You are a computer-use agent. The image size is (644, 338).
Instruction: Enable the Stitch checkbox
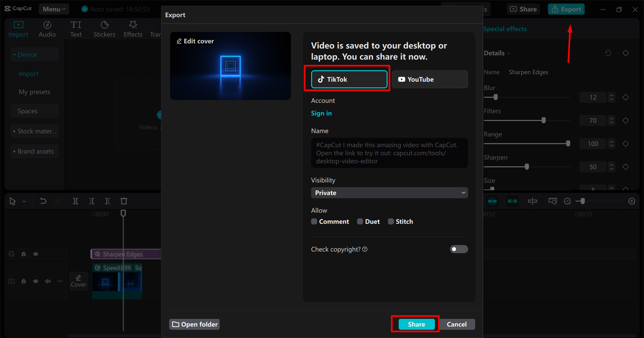(x=391, y=222)
